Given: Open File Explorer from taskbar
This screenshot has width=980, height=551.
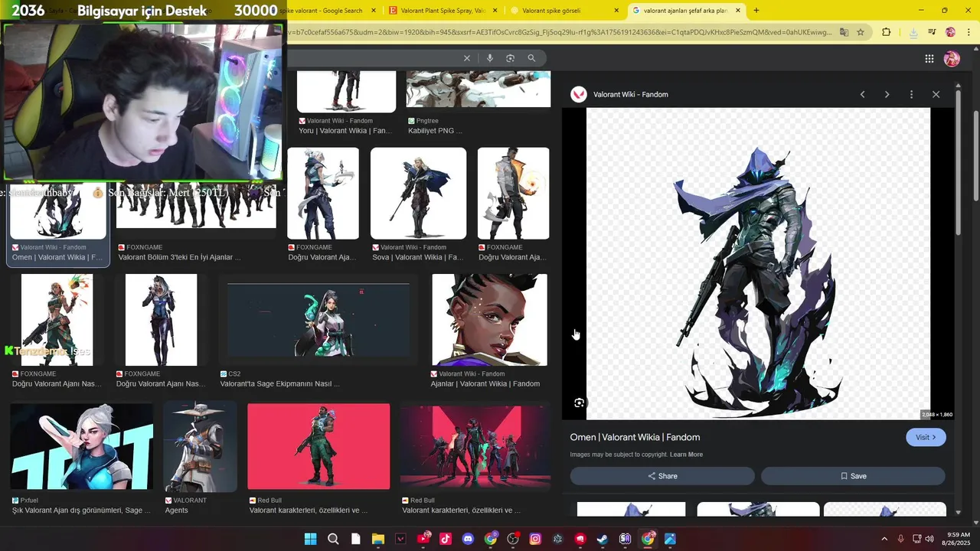Looking at the screenshot, I should [378, 539].
